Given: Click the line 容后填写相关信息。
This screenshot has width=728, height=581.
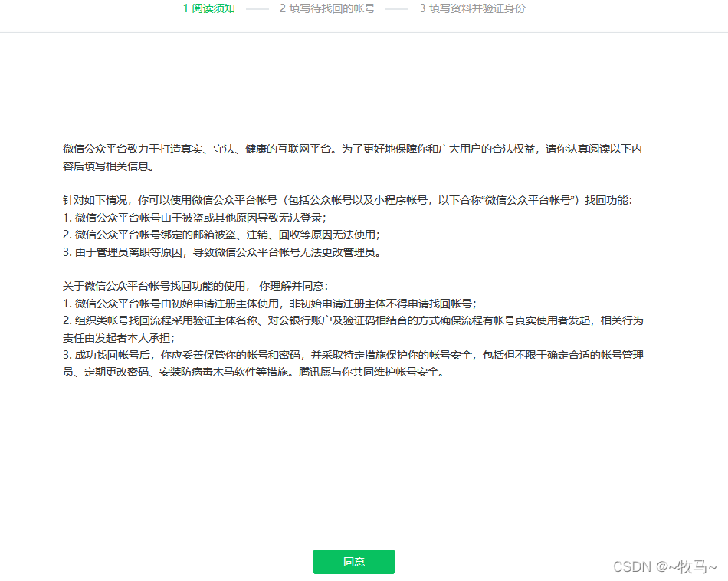Looking at the screenshot, I should click(109, 166).
